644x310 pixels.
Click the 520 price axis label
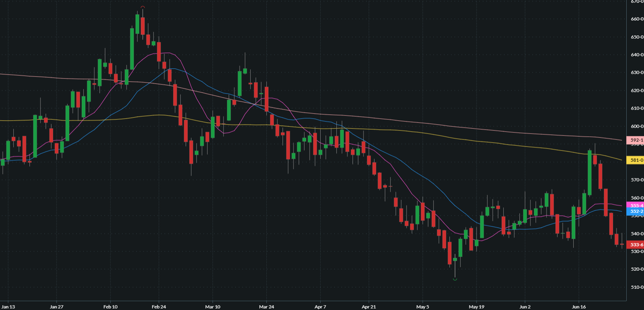coord(637,269)
